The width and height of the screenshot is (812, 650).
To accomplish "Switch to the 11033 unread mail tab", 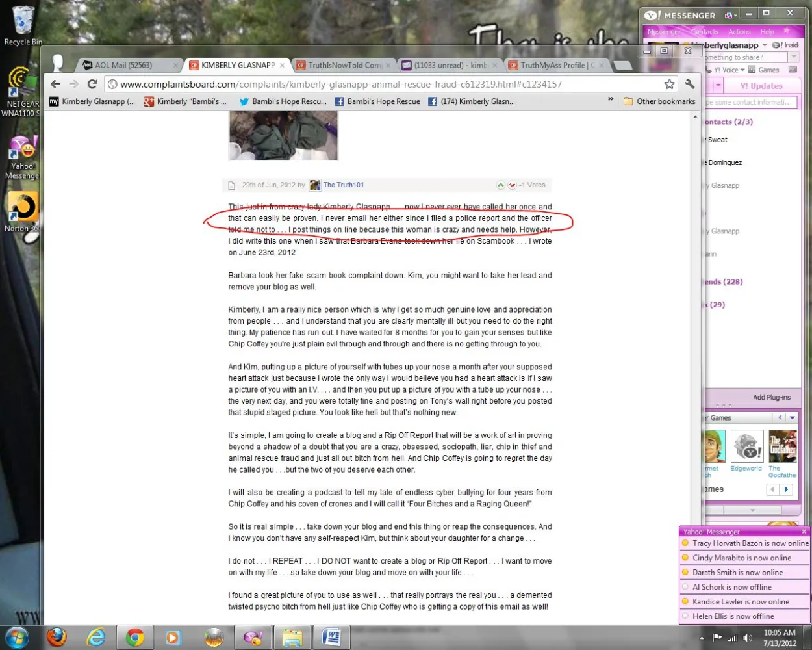I will pos(449,65).
